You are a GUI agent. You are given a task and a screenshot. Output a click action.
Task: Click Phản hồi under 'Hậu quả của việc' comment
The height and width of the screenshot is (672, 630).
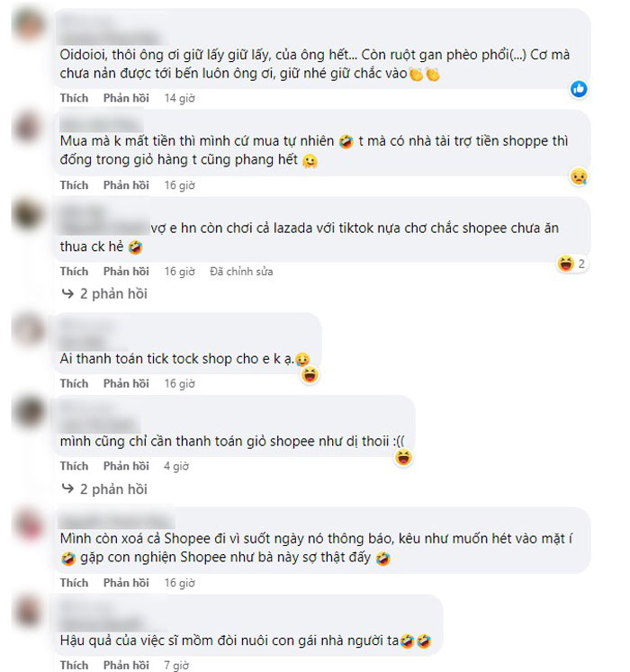126,665
